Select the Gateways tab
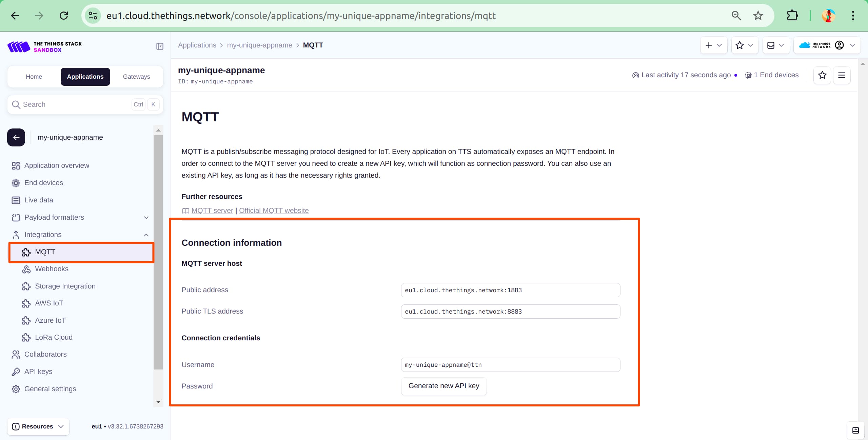Image resolution: width=868 pixels, height=440 pixels. 136,76
